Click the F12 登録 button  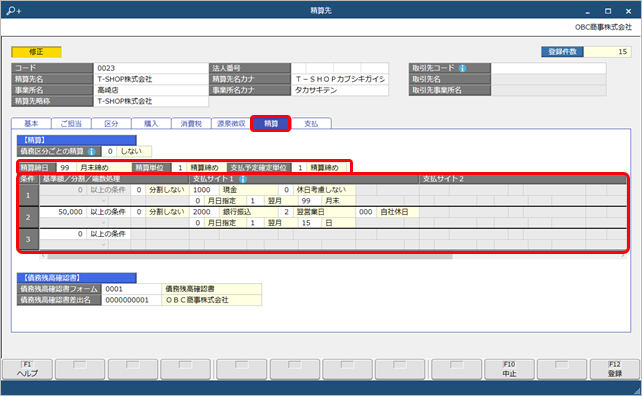[615, 369]
